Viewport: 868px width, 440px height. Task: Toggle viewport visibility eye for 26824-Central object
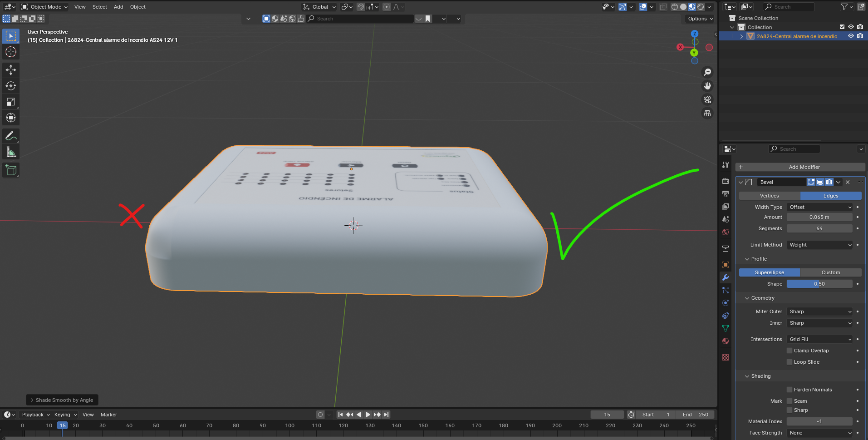point(851,36)
